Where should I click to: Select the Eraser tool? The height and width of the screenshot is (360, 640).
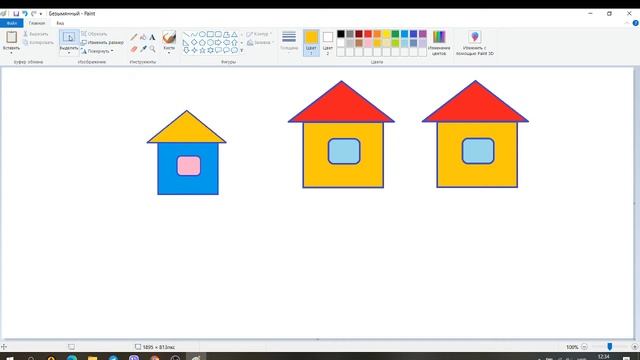tap(134, 49)
